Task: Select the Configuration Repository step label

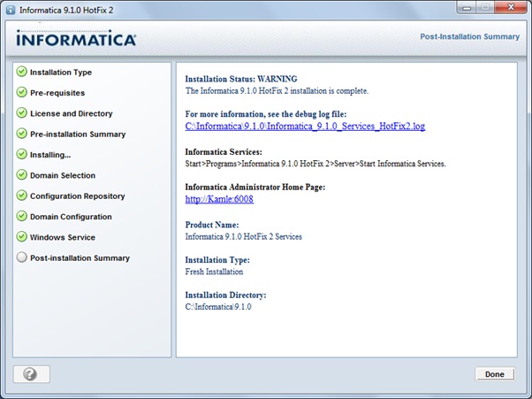Action: coord(78,196)
